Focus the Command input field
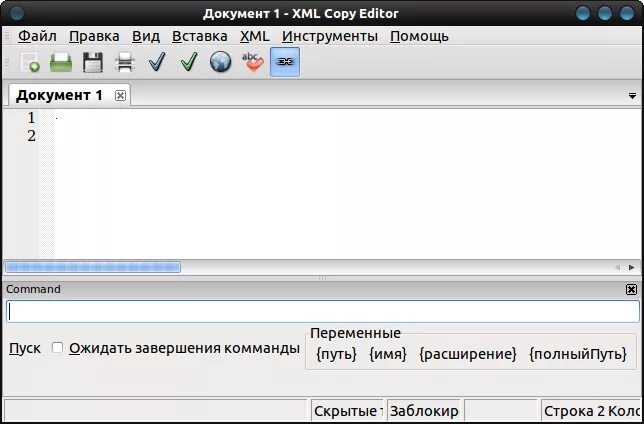 point(323,311)
